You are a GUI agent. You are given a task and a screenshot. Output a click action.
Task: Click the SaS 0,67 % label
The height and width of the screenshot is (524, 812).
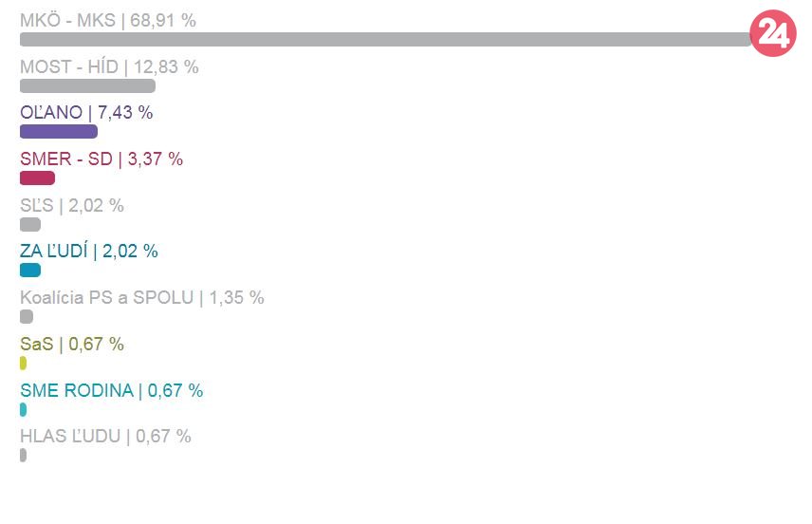[x=72, y=344]
